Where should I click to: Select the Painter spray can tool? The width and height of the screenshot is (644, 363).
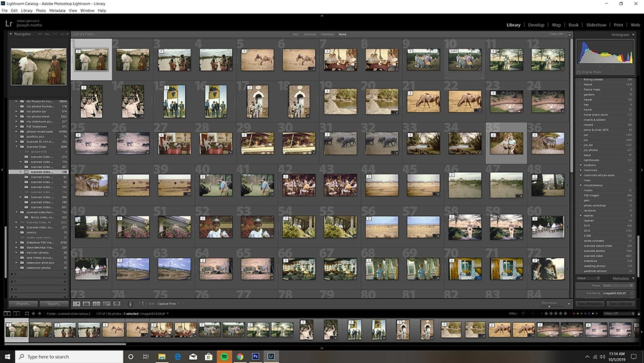[130, 304]
